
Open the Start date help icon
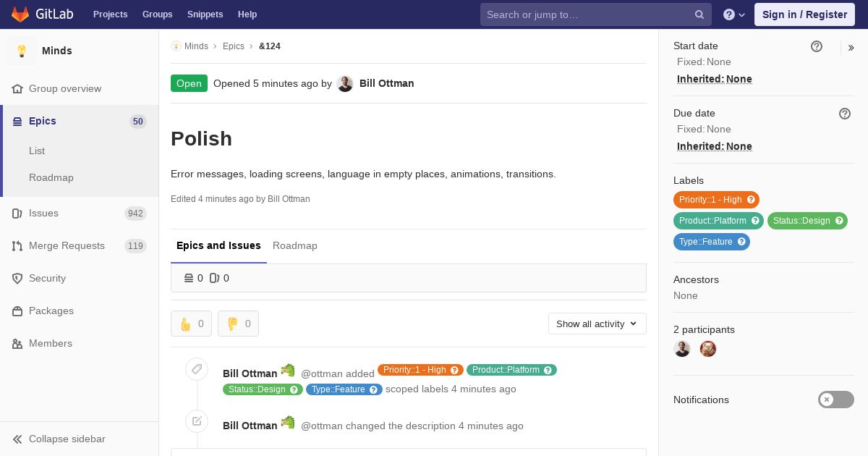point(817,46)
